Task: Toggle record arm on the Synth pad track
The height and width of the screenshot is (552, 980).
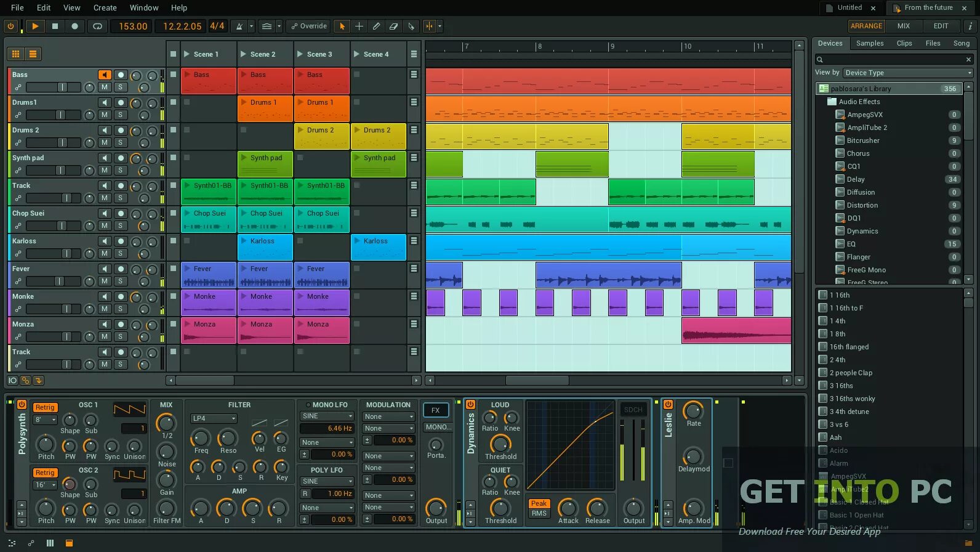Action: click(121, 158)
